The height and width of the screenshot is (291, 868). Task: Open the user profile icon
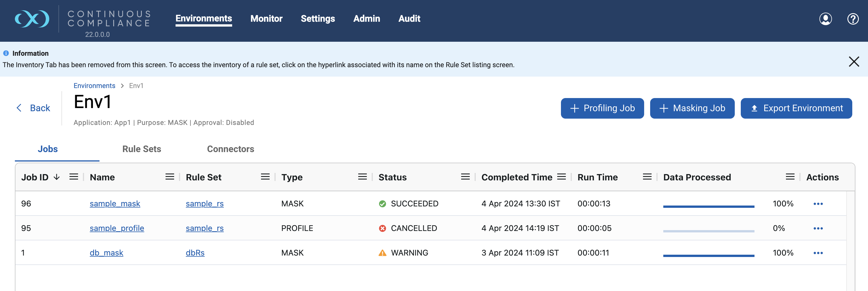point(825,19)
